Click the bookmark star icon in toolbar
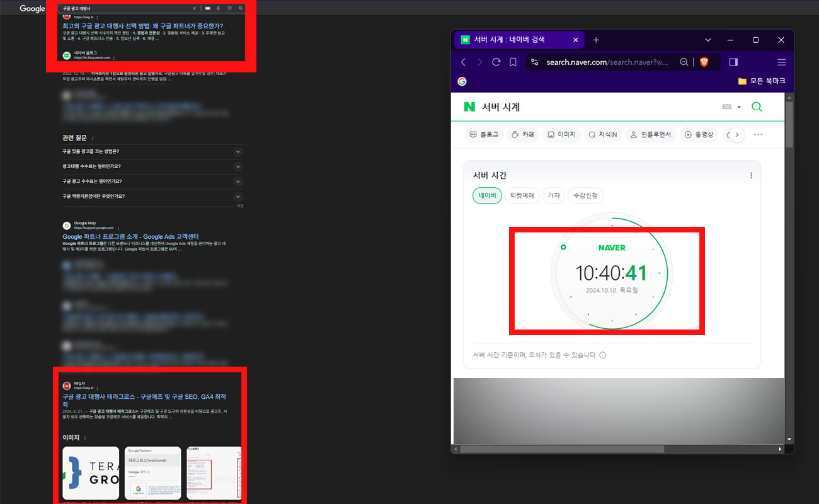This screenshot has height=504, width=819. click(513, 62)
